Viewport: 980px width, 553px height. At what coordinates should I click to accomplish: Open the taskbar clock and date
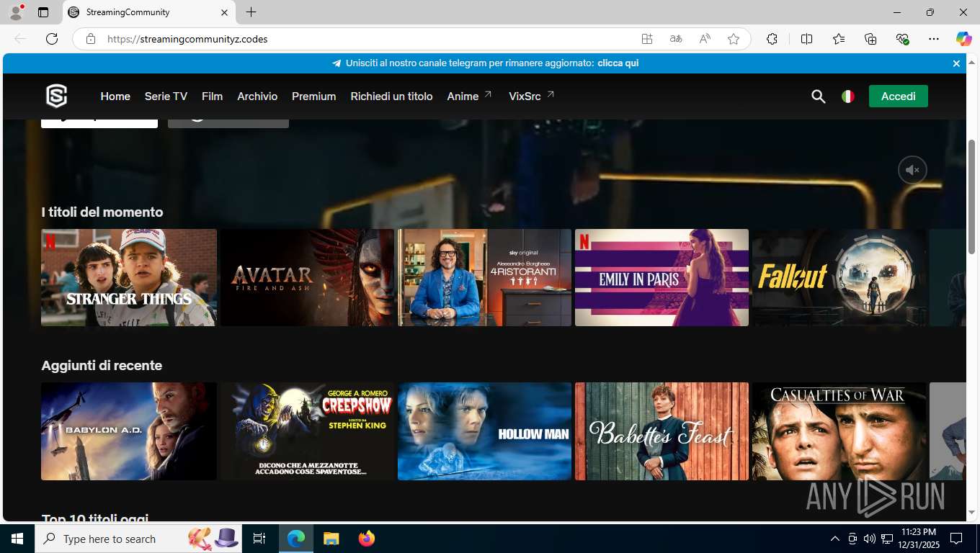click(918, 539)
